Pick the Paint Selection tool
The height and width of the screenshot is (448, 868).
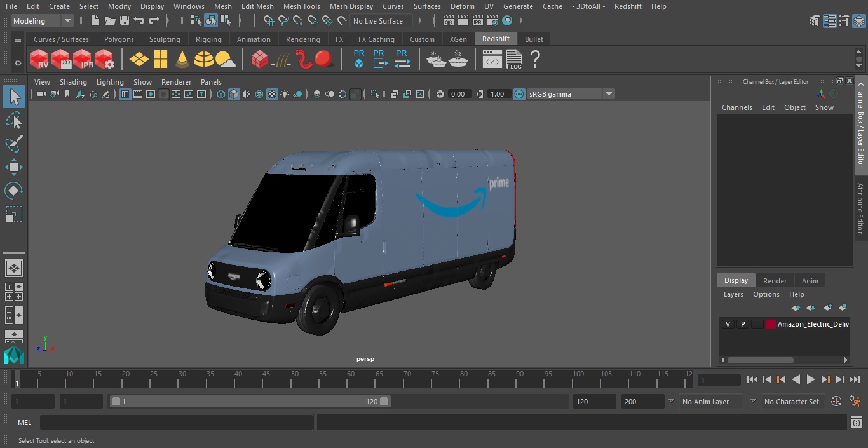(13, 143)
